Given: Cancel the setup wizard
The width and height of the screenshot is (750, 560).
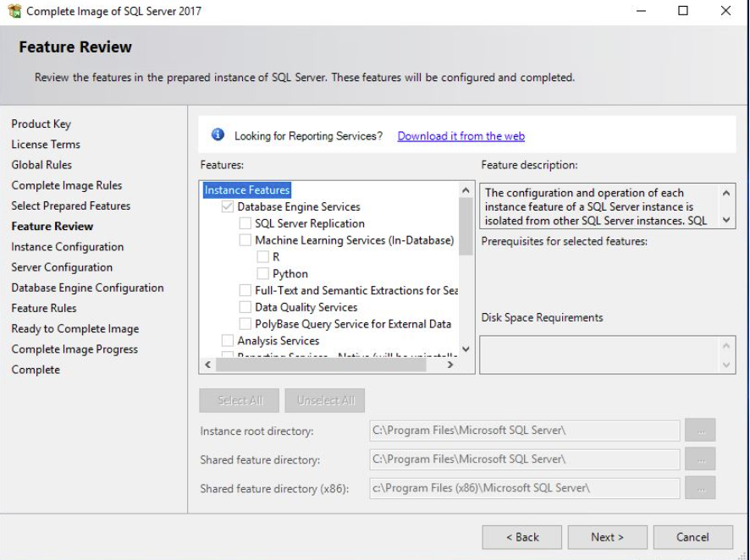Looking at the screenshot, I should (693, 537).
